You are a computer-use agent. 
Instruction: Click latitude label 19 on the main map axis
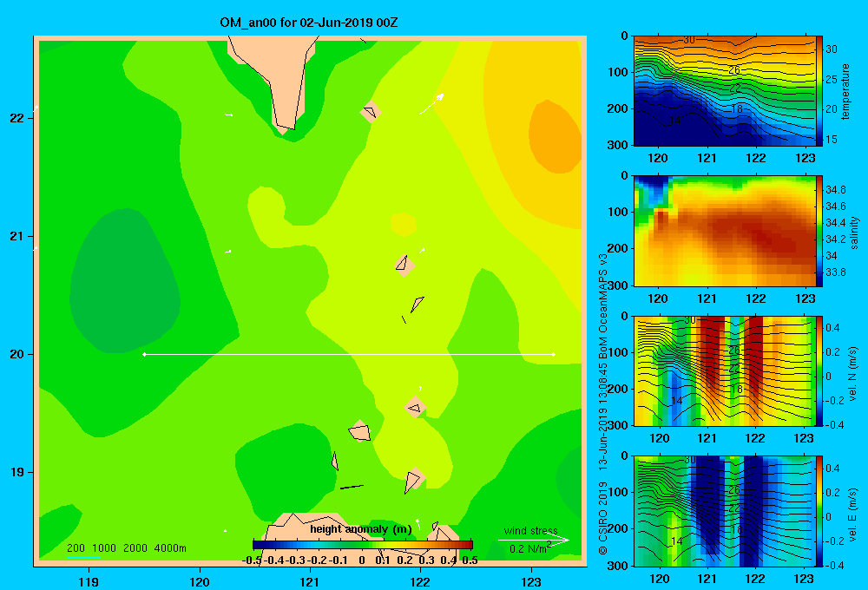tap(17, 472)
